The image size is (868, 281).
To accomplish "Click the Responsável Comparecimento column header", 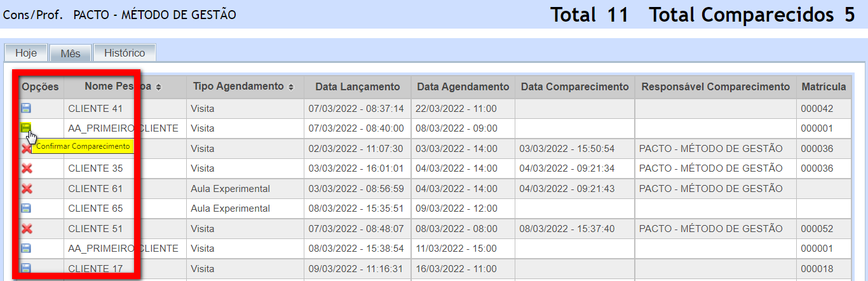I will coord(715,86).
